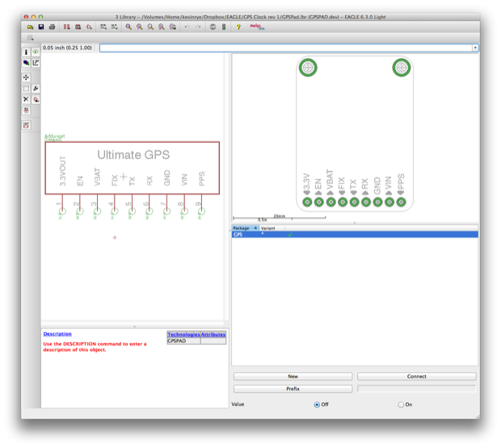Click the Ultimate GPS symbol title
The height and width of the screenshot is (448, 501).
133,155
